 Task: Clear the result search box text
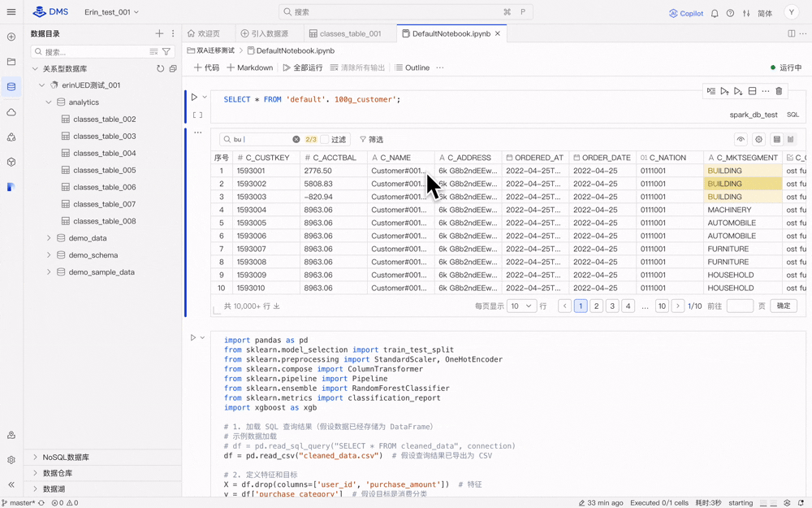coord(296,140)
